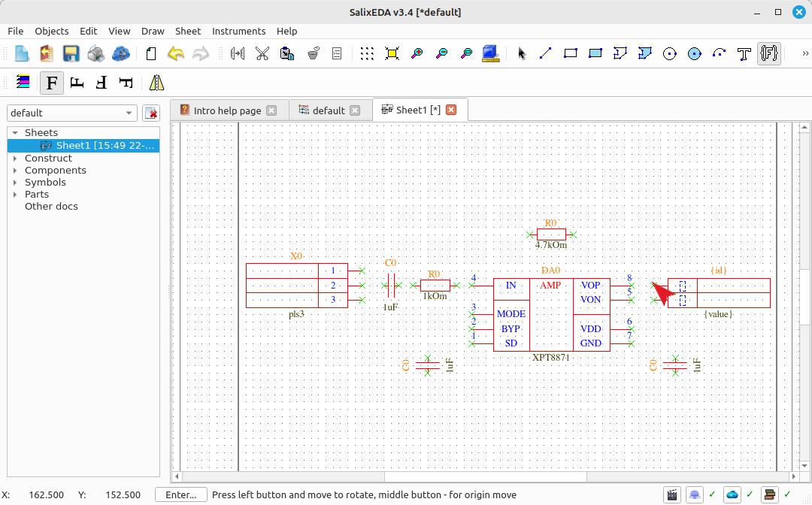Expand the Components tree node

coord(15,171)
